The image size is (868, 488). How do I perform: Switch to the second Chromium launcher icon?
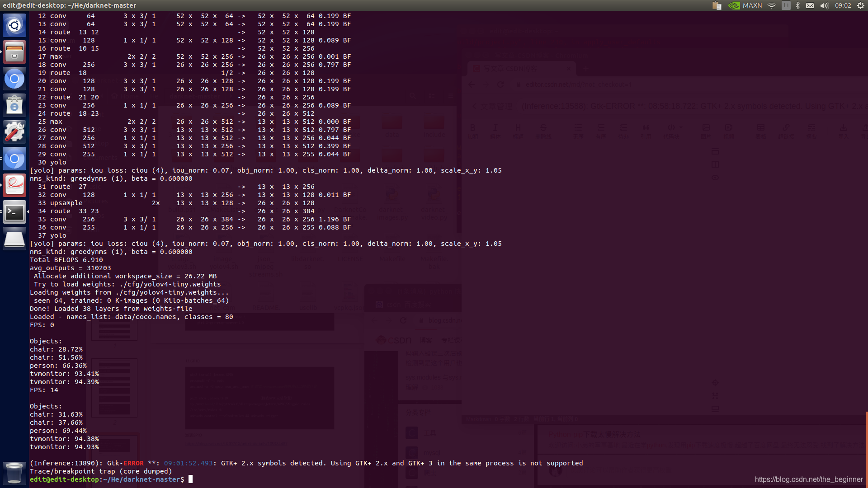pos(14,159)
